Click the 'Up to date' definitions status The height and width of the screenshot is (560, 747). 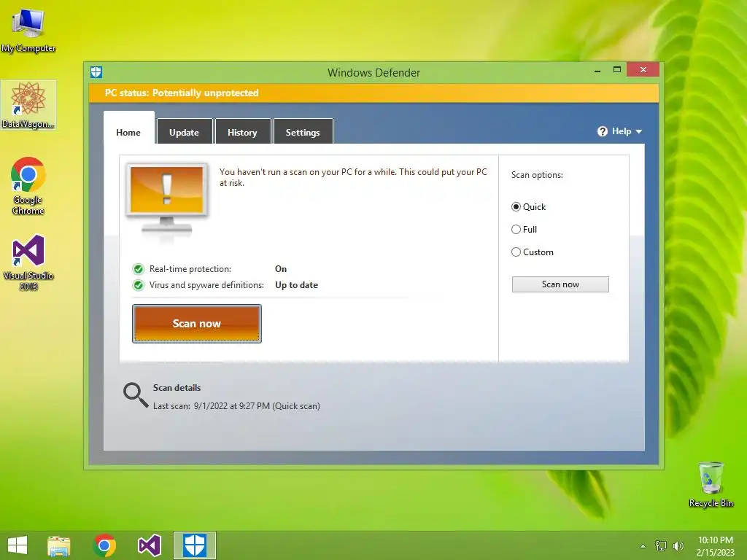(x=296, y=285)
